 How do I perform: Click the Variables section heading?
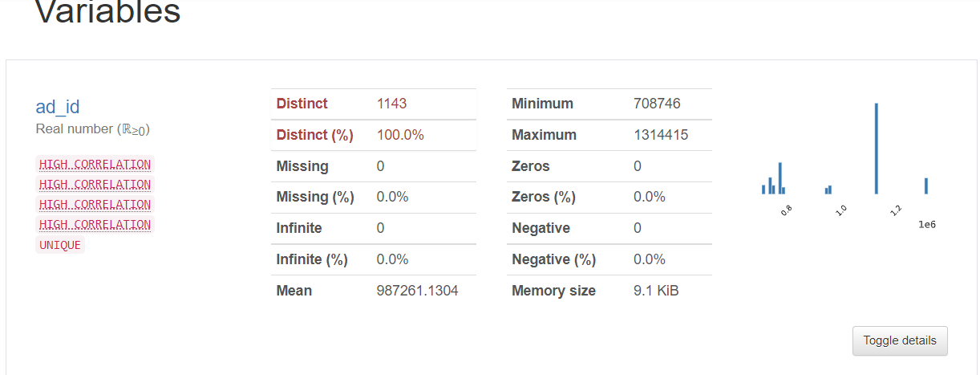pos(107,12)
